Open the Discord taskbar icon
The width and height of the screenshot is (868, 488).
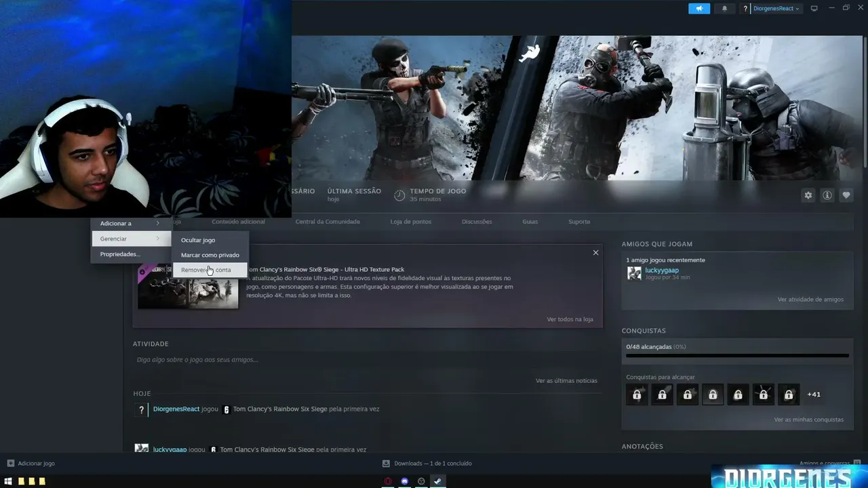(405, 481)
